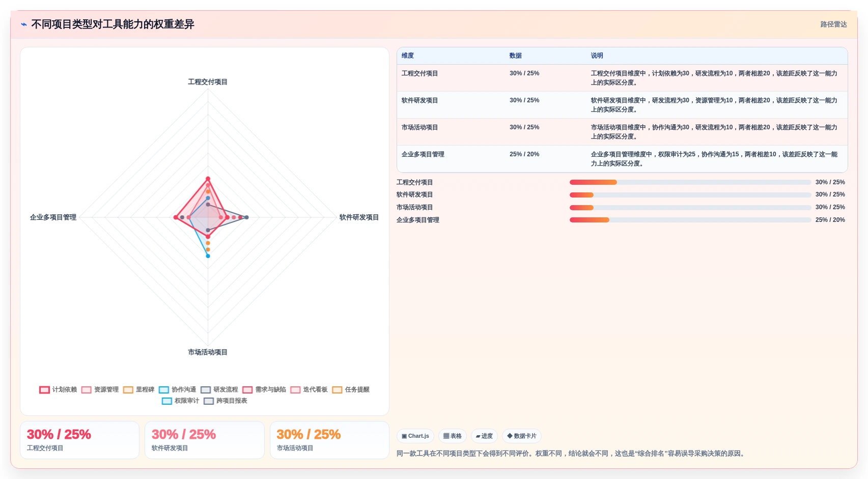Click 企业多项目管理 cell in the table
The width and height of the screenshot is (868, 479).
[423, 154]
